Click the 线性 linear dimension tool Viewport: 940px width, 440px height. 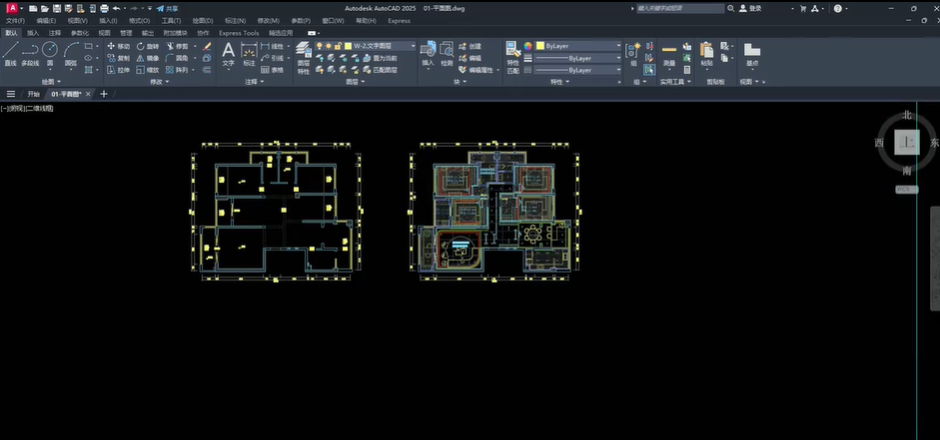point(272,46)
